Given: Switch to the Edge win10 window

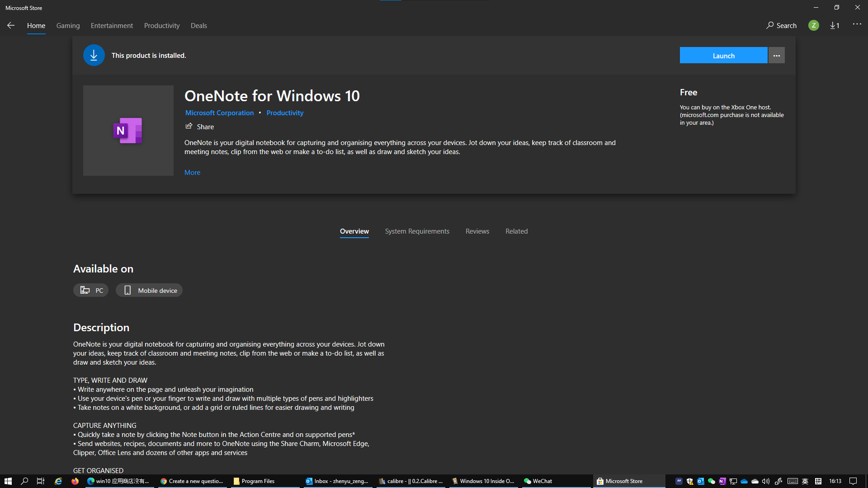Looking at the screenshot, I should point(118,481).
